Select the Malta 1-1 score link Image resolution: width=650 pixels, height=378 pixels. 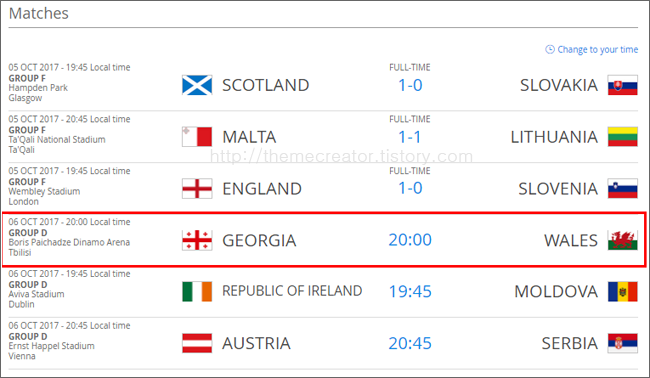(410, 137)
